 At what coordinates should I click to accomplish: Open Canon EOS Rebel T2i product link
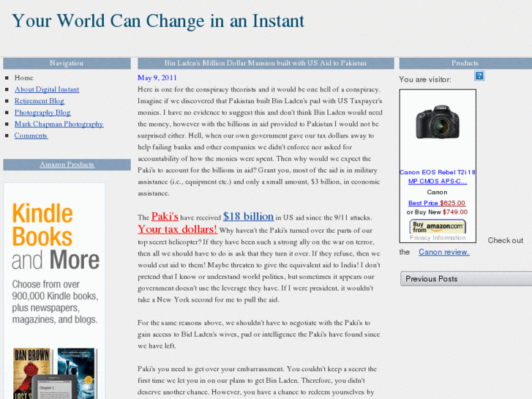point(438,176)
